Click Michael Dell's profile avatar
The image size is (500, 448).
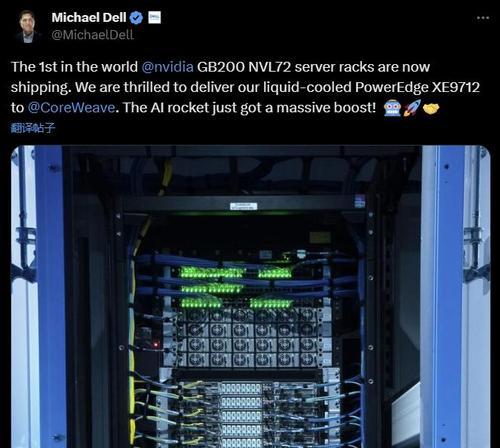(27, 26)
